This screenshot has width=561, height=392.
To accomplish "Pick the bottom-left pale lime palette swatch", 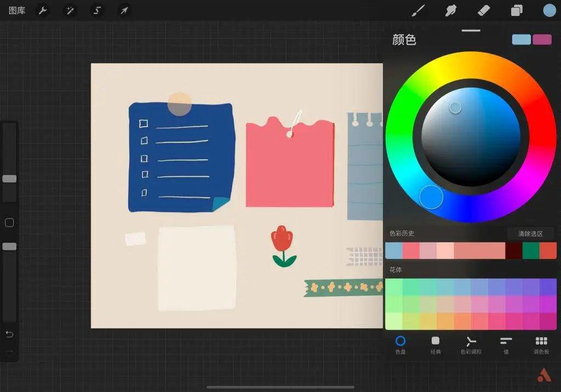I will point(393,321).
